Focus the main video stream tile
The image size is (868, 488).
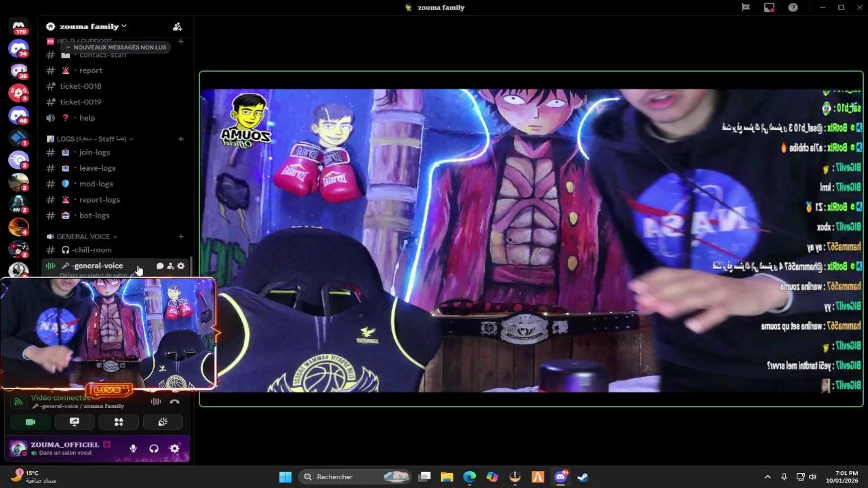(531, 239)
